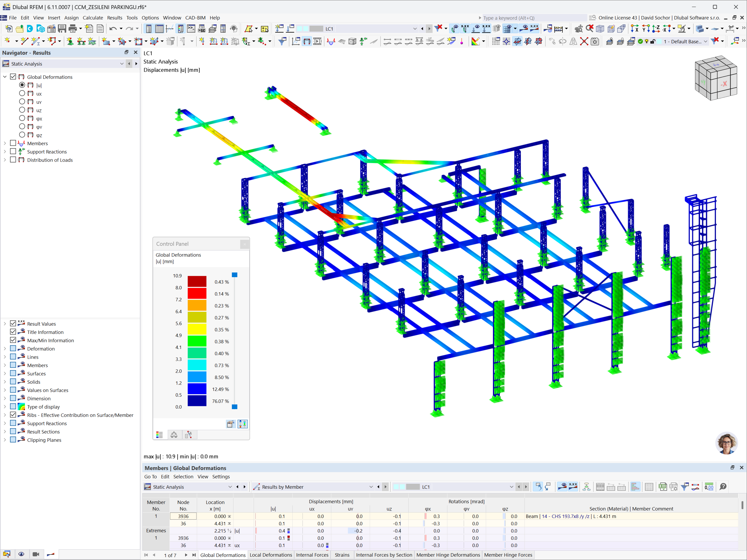Switch to the Internal Forces tab
This screenshot has width=747, height=560.
point(312,555)
